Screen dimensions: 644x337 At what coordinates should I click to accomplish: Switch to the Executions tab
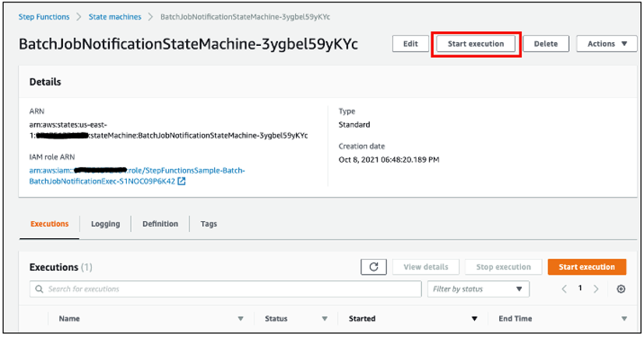pos(49,223)
